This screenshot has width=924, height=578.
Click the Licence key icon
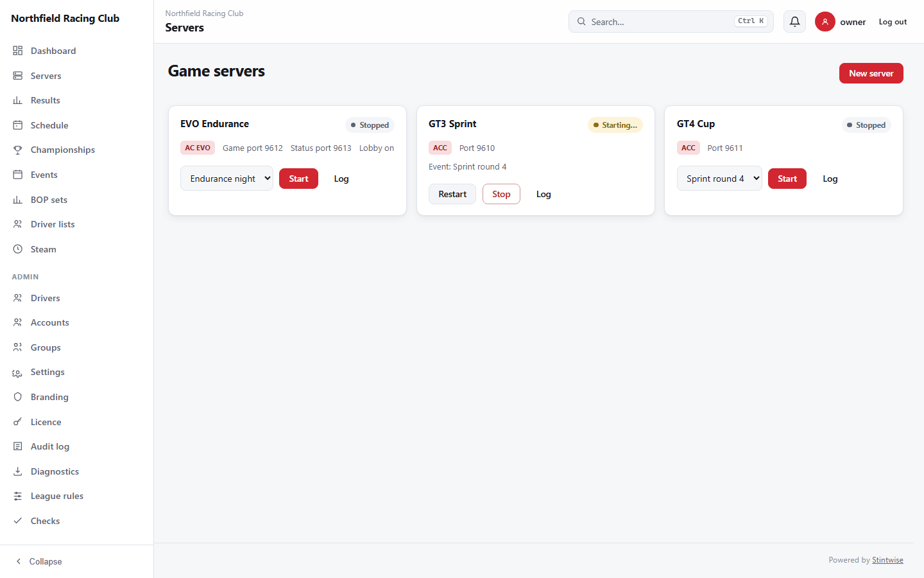coord(18,422)
